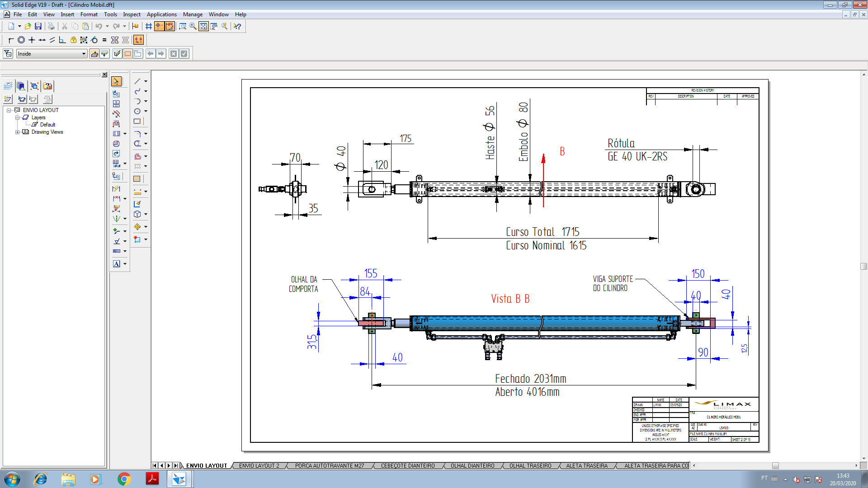The width and height of the screenshot is (868, 488).
Task: Switch to the OLHAL DIANTEIRO sheet tab
Action: (472, 465)
